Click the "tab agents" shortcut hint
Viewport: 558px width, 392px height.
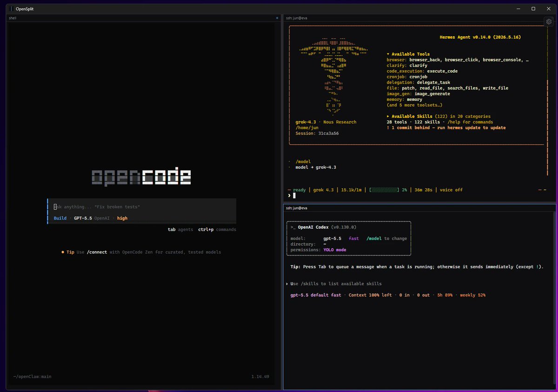(x=180, y=230)
